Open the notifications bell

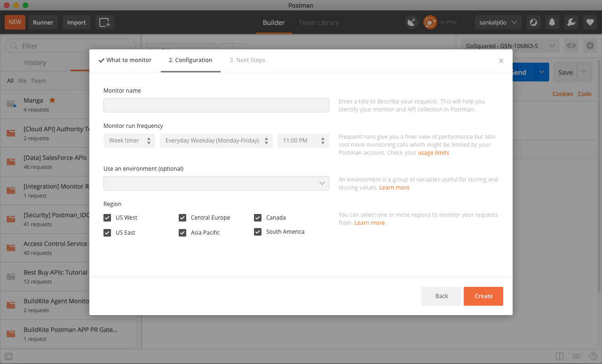[x=552, y=22]
